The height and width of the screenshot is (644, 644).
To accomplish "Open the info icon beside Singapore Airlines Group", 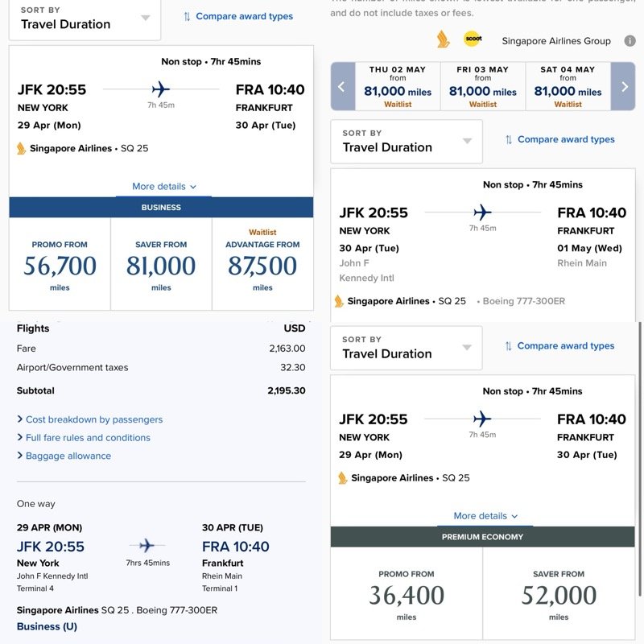I will pos(630,41).
